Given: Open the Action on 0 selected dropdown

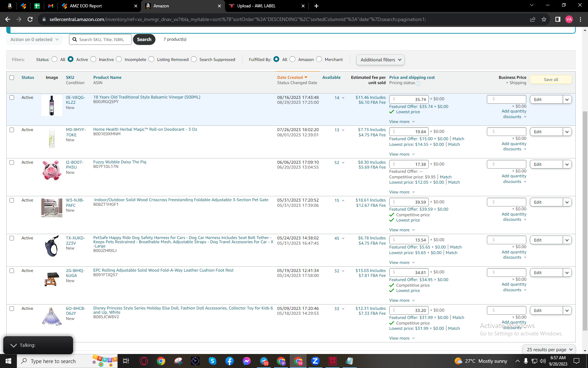Looking at the screenshot, I should click(34, 39).
